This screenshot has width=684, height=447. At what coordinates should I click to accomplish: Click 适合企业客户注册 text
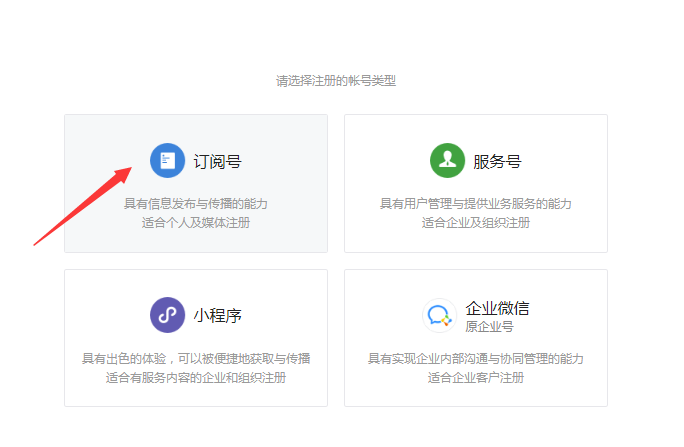[475, 378]
